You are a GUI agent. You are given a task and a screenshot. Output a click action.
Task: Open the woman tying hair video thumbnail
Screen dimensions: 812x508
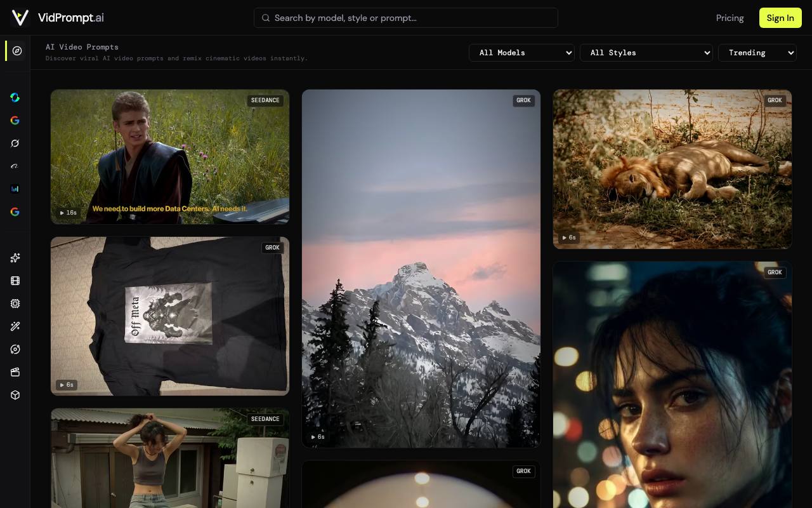pyautogui.click(x=170, y=458)
